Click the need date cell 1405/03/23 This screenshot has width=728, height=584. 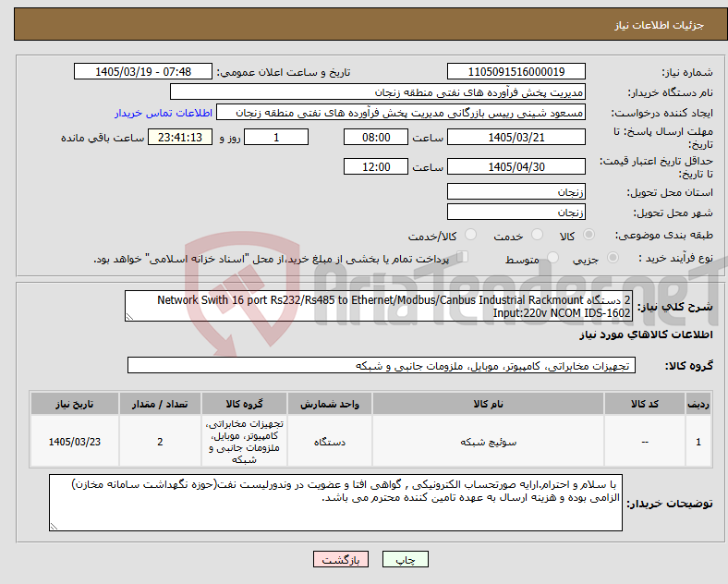point(75,442)
